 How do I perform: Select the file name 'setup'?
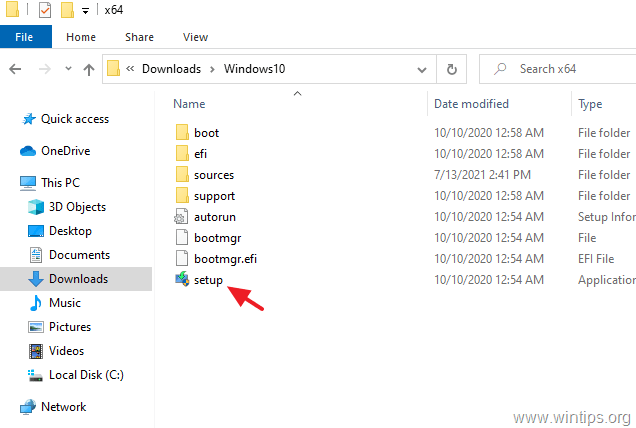(x=208, y=280)
